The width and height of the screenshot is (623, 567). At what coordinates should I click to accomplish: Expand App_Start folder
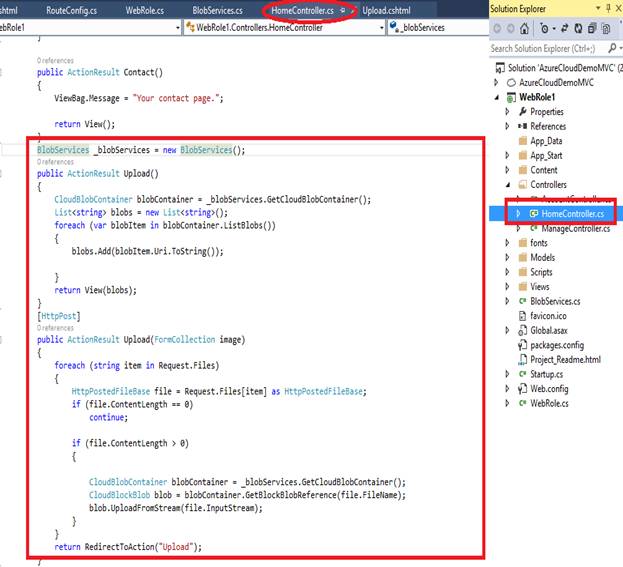[x=507, y=155]
